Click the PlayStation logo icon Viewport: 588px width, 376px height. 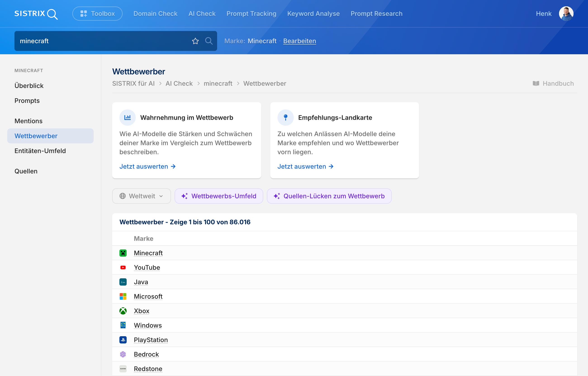(123, 340)
